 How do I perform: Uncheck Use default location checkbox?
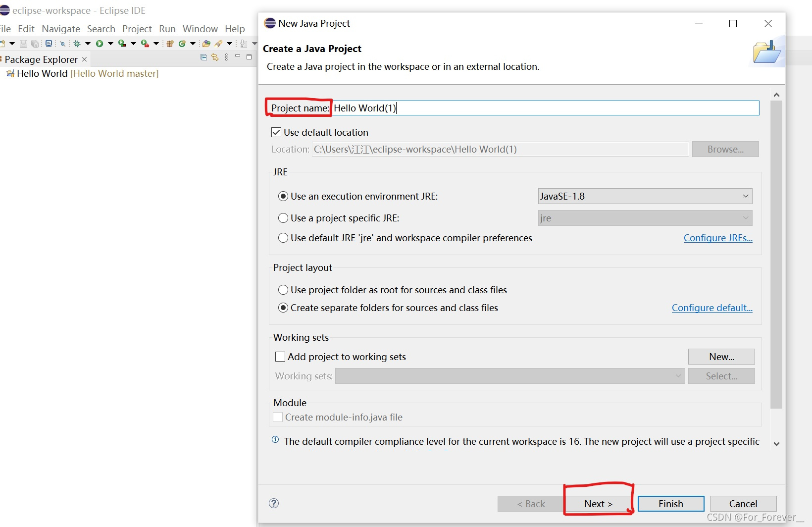(276, 132)
